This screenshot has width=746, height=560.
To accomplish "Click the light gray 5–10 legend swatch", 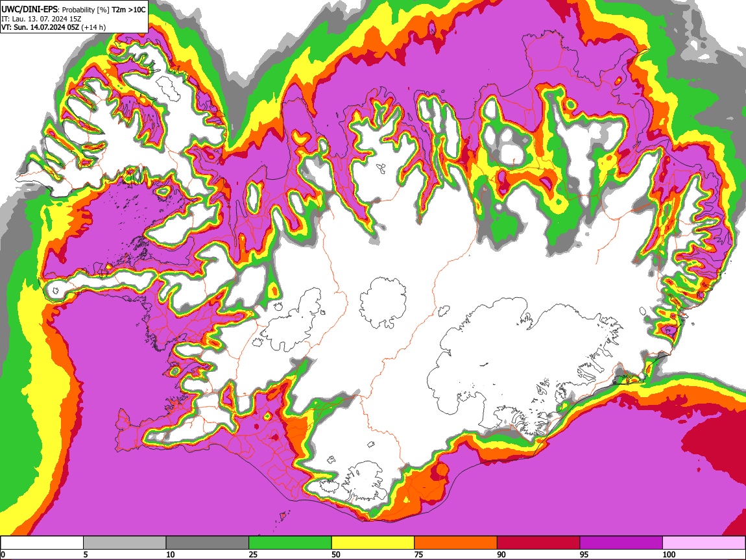I will coord(125,543).
